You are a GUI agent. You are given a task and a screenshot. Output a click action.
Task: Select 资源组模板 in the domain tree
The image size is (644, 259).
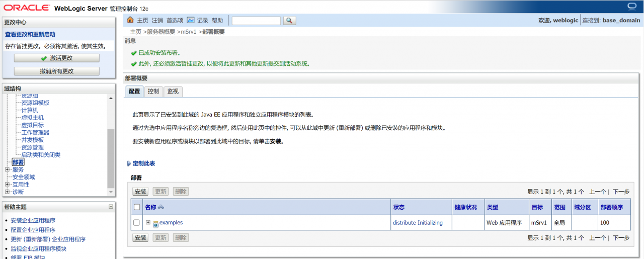pos(35,103)
